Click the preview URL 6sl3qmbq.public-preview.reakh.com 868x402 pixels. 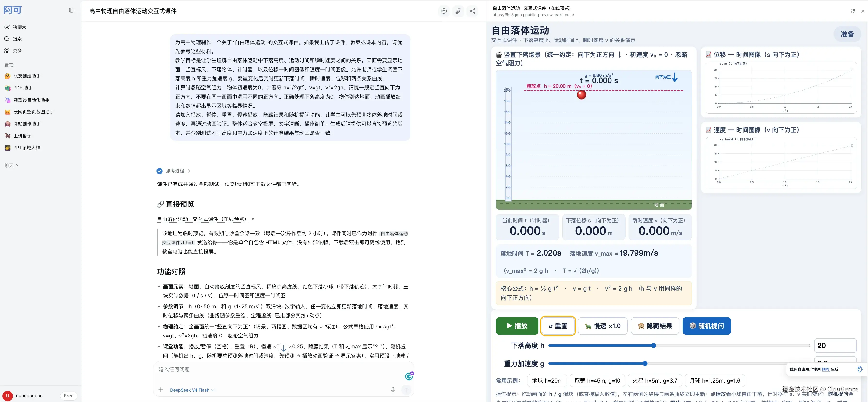point(533,15)
